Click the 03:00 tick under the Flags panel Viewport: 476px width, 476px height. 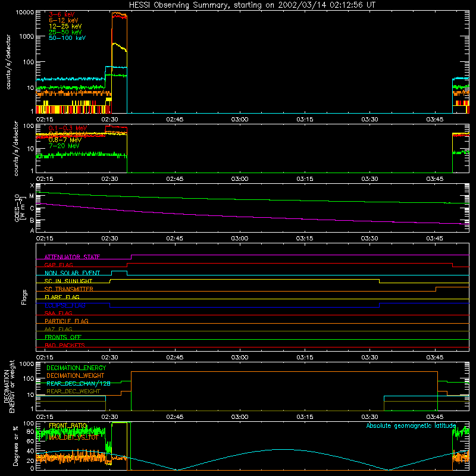click(240, 358)
